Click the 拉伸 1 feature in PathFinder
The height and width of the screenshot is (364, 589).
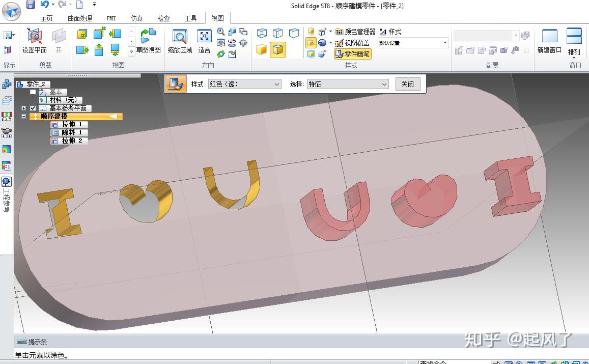coord(70,125)
